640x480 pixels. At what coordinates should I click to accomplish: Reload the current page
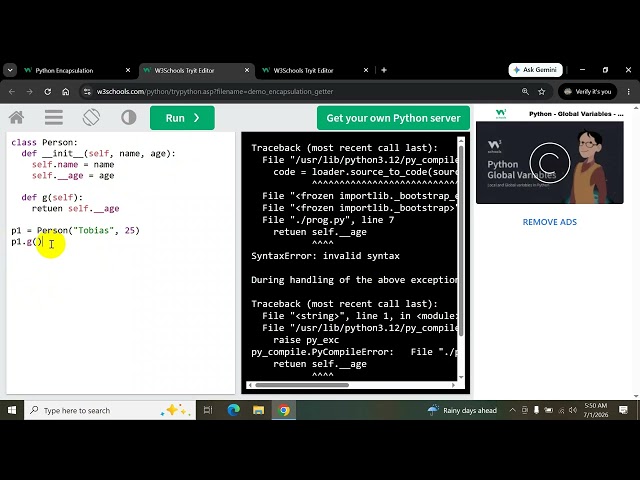pos(48,92)
